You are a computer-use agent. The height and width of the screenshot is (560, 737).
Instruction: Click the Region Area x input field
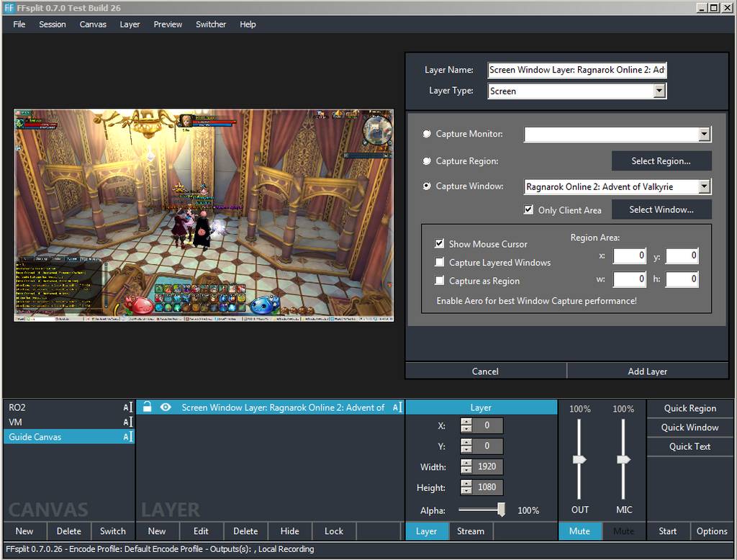[629, 256]
